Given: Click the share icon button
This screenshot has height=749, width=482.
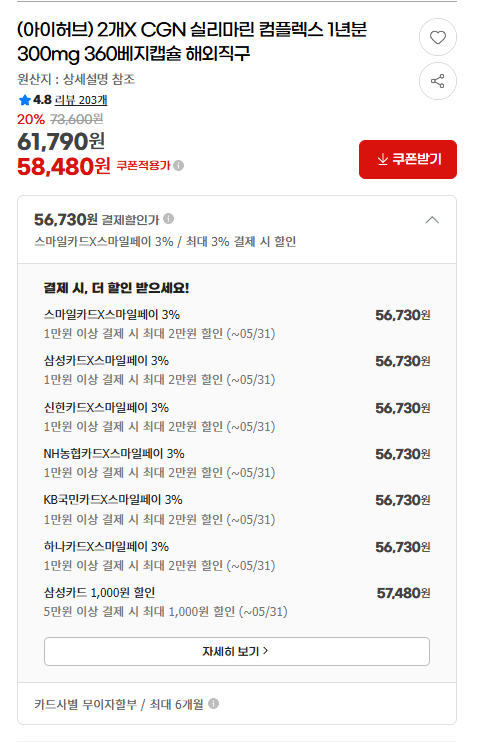Looking at the screenshot, I should coord(438,81).
